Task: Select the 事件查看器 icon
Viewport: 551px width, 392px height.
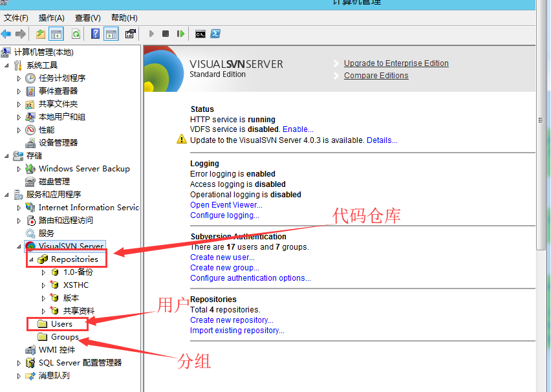Action: (x=30, y=91)
